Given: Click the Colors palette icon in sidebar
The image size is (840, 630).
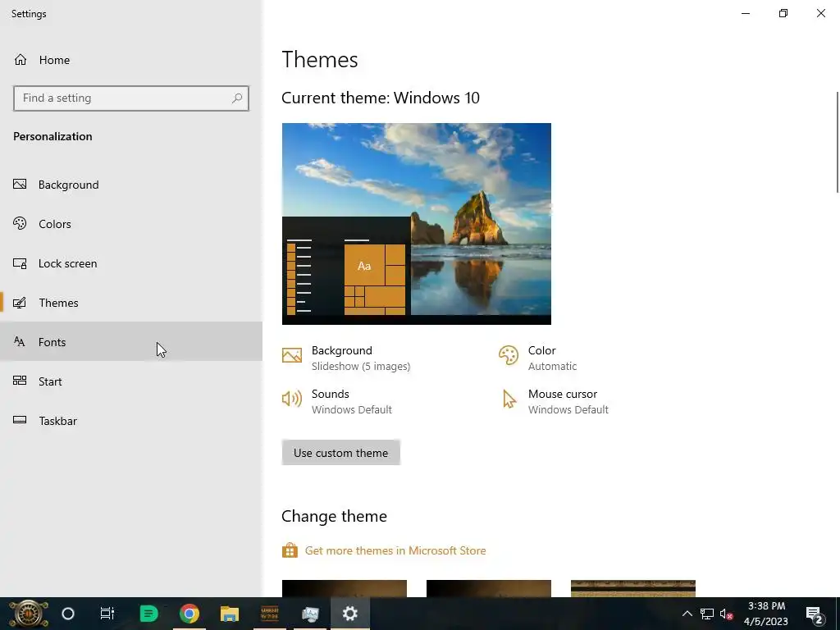Looking at the screenshot, I should coord(20,223).
